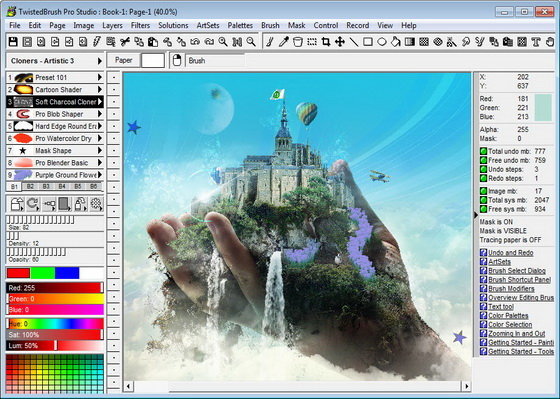Click the Paper button
The height and width of the screenshot is (399, 560).
123,60
